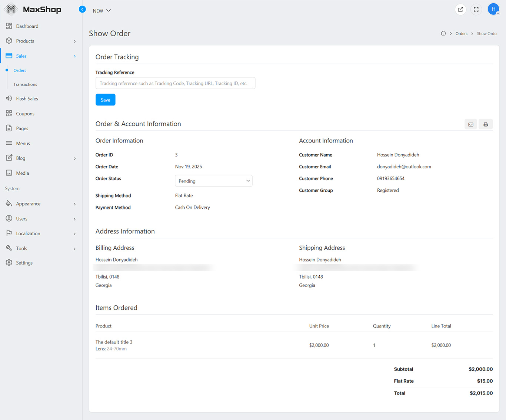Collapse the sidebar with arrow button
The image size is (506, 420).
coord(82,10)
